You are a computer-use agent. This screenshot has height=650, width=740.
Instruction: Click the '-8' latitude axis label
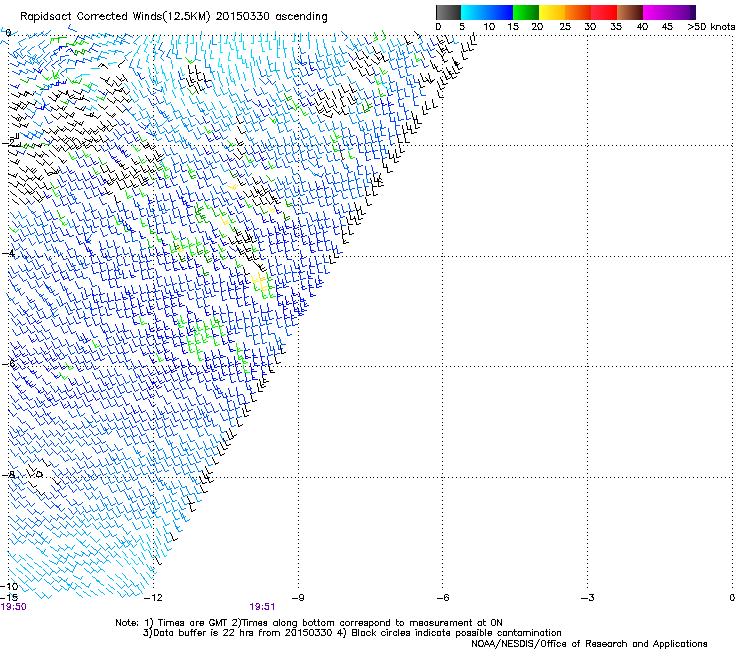[8, 475]
